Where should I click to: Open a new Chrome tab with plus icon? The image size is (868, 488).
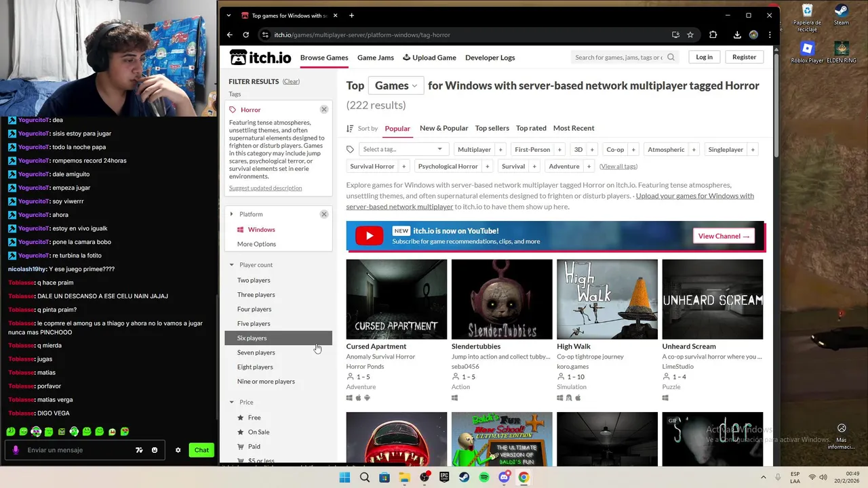pos(351,16)
